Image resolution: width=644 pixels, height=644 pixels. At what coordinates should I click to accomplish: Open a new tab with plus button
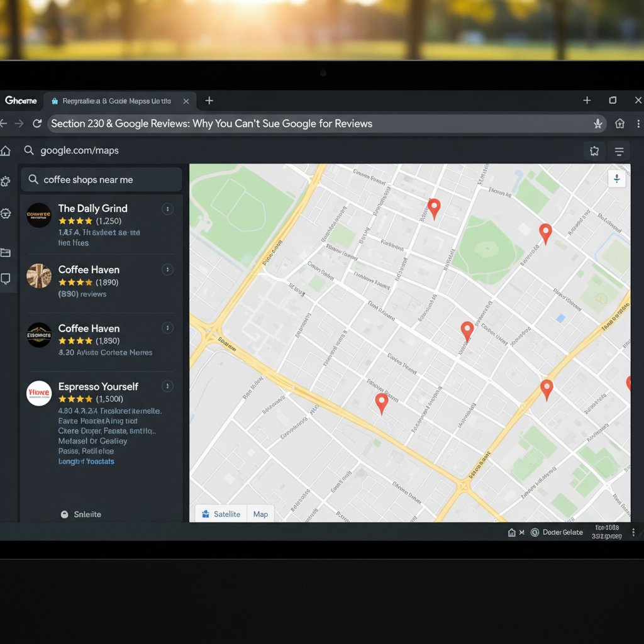[209, 101]
